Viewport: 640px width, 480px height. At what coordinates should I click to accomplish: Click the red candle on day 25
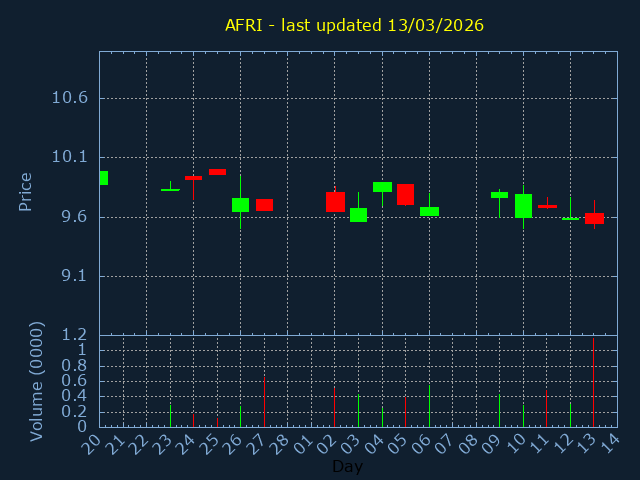click(x=217, y=172)
